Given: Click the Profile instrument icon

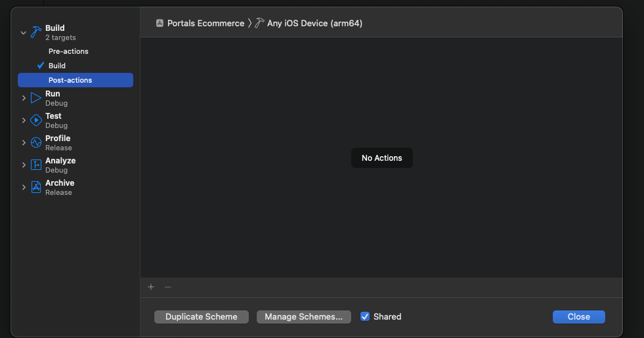Looking at the screenshot, I should coord(36,143).
